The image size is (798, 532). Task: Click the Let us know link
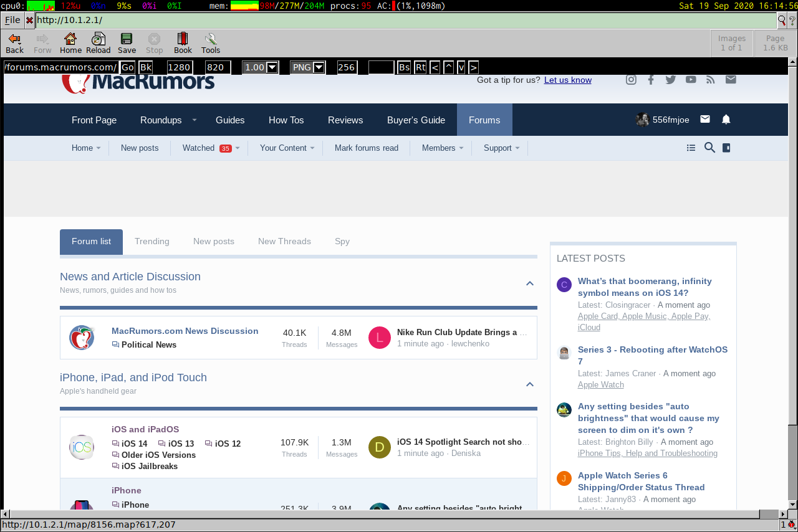click(x=568, y=80)
